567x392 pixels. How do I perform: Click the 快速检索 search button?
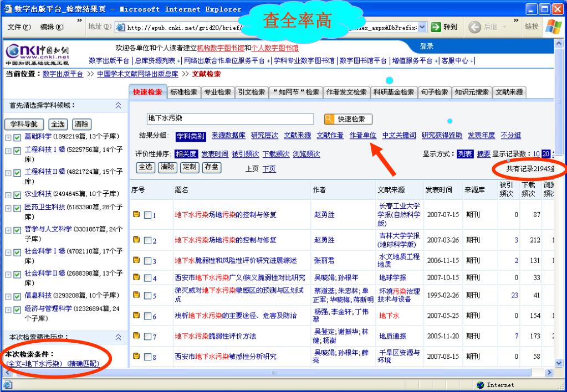pyautogui.click(x=349, y=119)
